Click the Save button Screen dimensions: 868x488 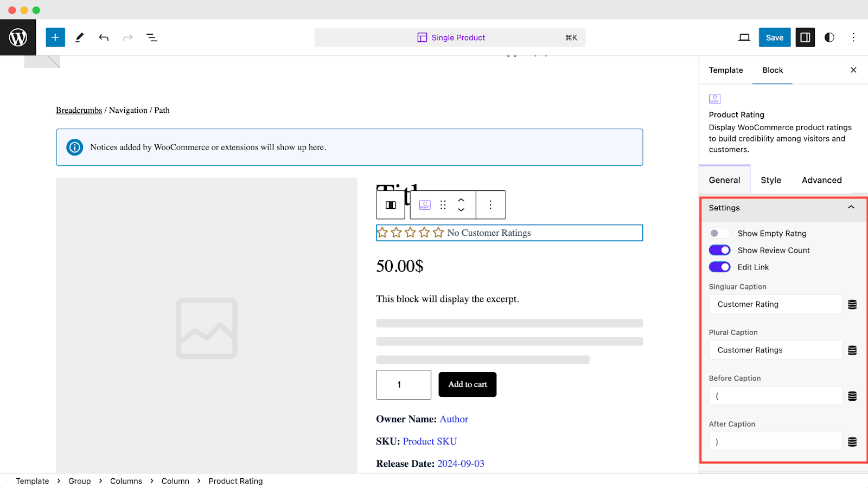[x=774, y=37]
